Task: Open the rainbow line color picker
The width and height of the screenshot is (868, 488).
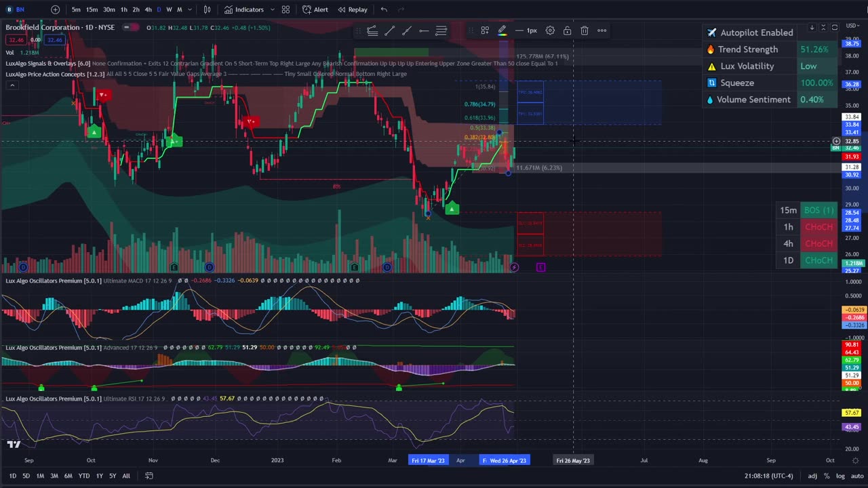Action: tap(502, 30)
